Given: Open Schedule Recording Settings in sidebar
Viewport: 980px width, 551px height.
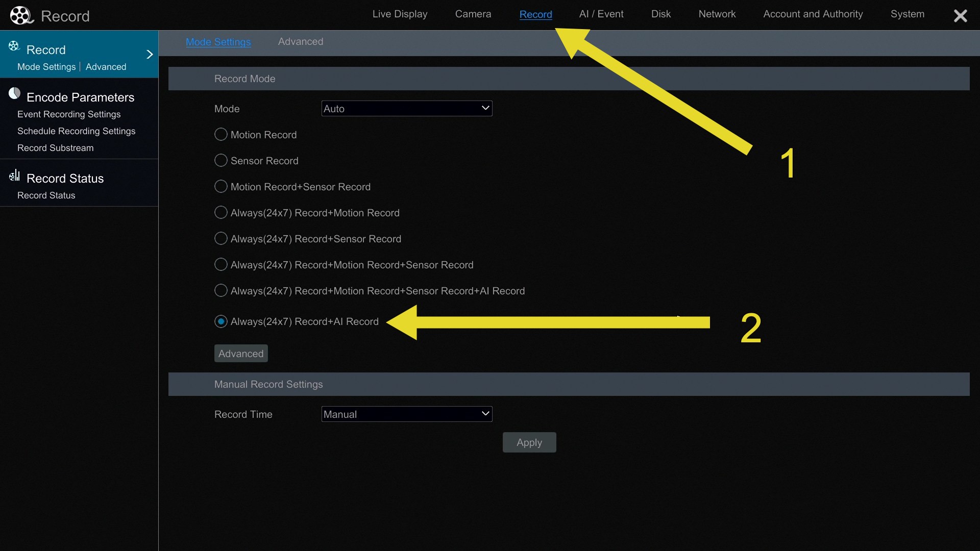Looking at the screenshot, I should 77,131.
